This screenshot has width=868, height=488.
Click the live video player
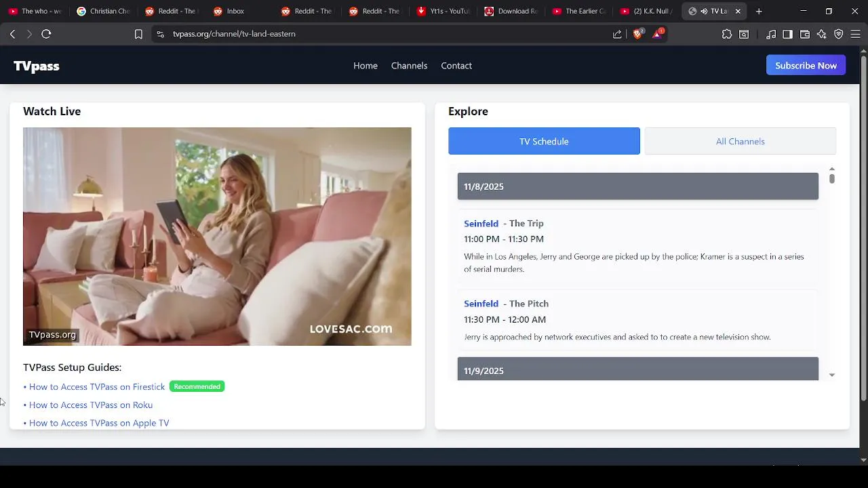[217, 237]
